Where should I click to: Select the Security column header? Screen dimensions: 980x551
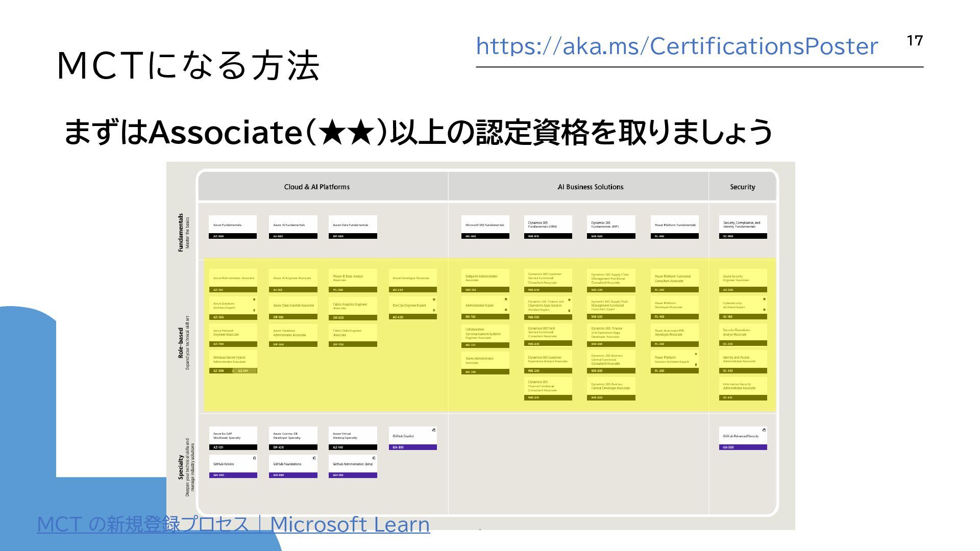point(742,187)
